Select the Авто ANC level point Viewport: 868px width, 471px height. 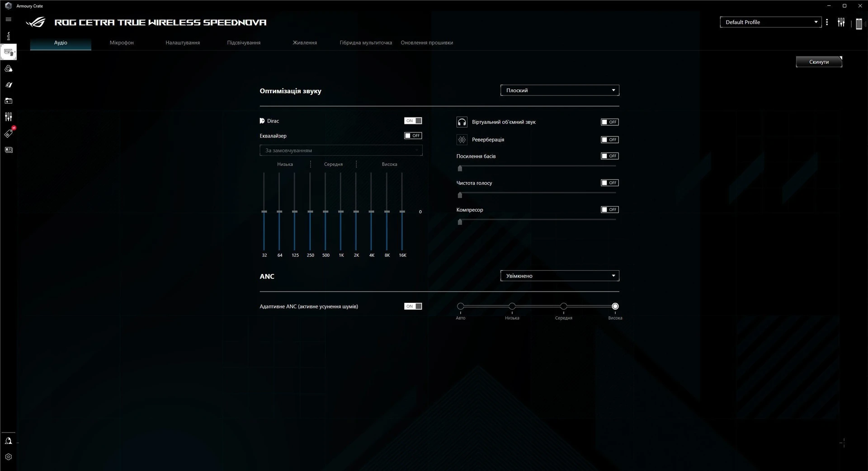click(x=460, y=306)
